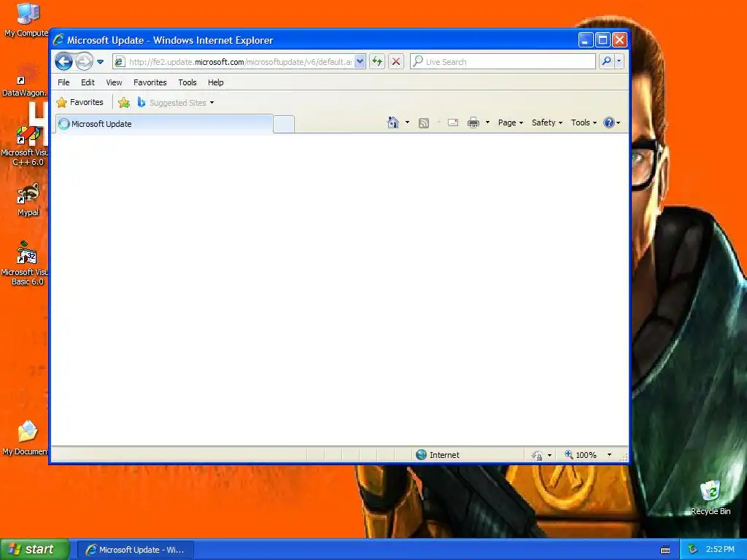Viewport: 747px width, 560px height.
Task: Open the Windows Start menu
Action: tap(34, 549)
